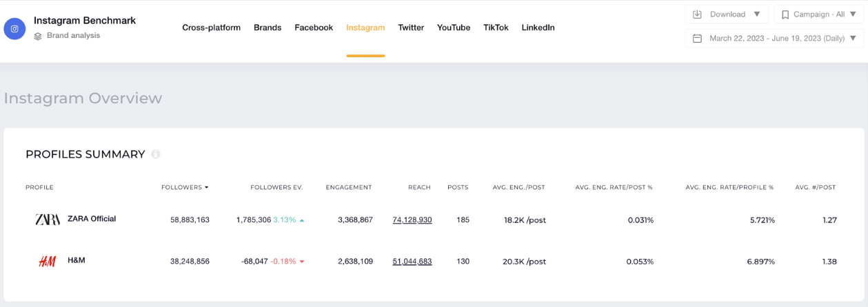868x307 pixels.
Task: Open the LinkedIn tab
Action: tap(538, 28)
